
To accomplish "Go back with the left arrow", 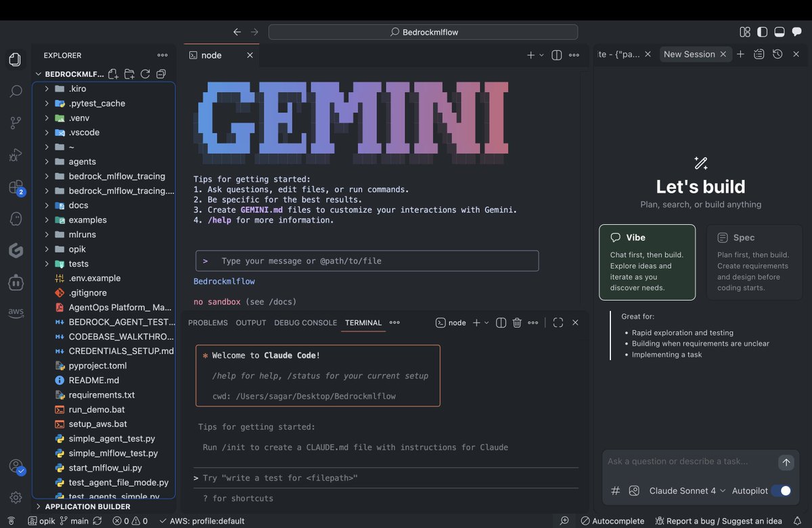I will (237, 32).
